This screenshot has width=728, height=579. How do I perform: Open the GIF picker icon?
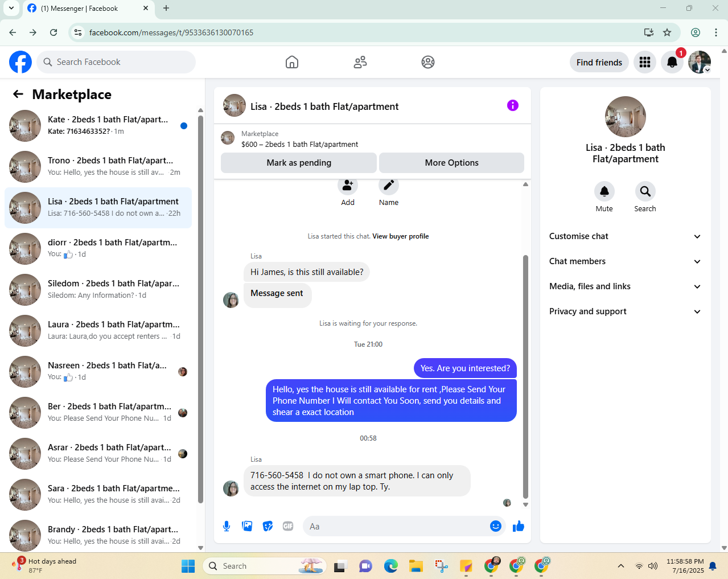point(288,526)
